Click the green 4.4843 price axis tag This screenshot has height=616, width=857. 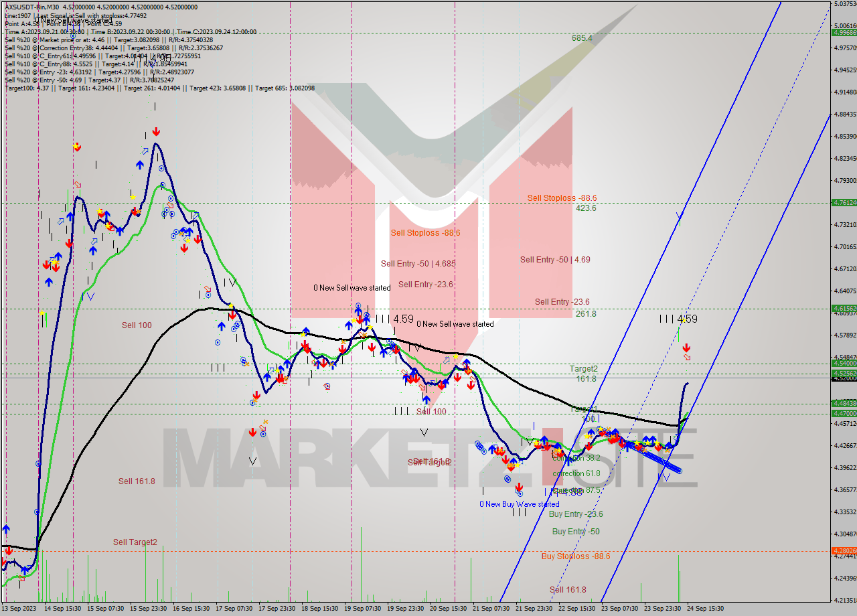click(844, 403)
